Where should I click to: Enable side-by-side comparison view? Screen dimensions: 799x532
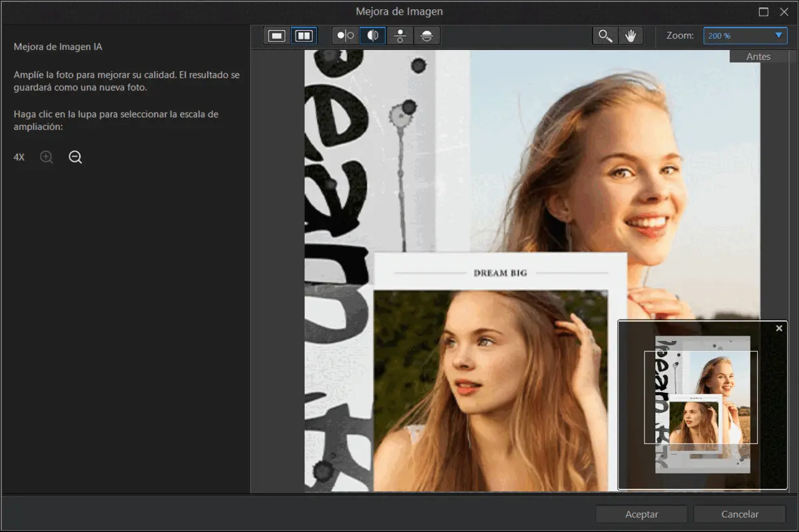(x=304, y=35)
